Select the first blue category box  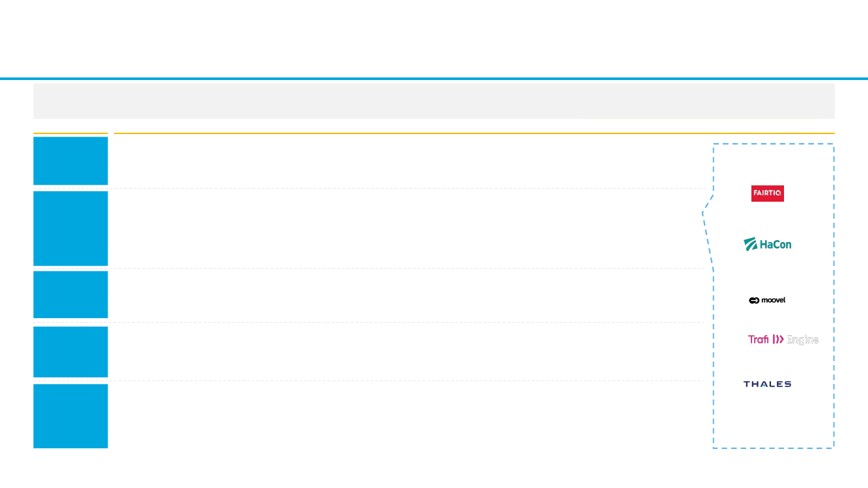[x=70, y=161]
